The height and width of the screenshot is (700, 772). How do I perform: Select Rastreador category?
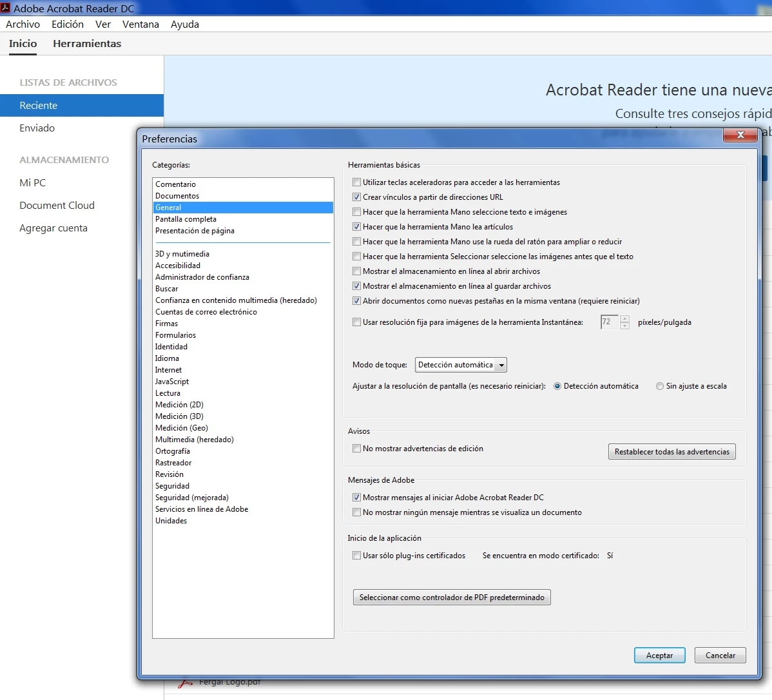[243, 463]
